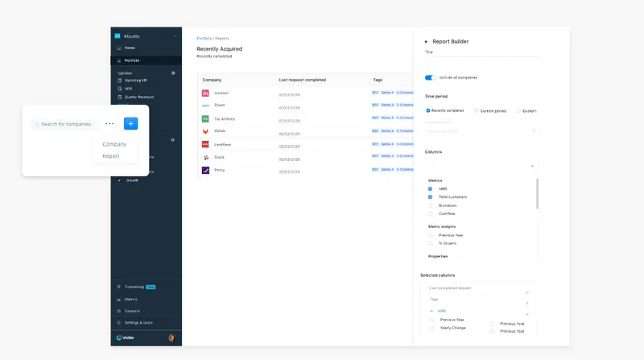644x360 pixels.
Task: Expand the KloudKo workspace switcher chevron
Action: 175,36
